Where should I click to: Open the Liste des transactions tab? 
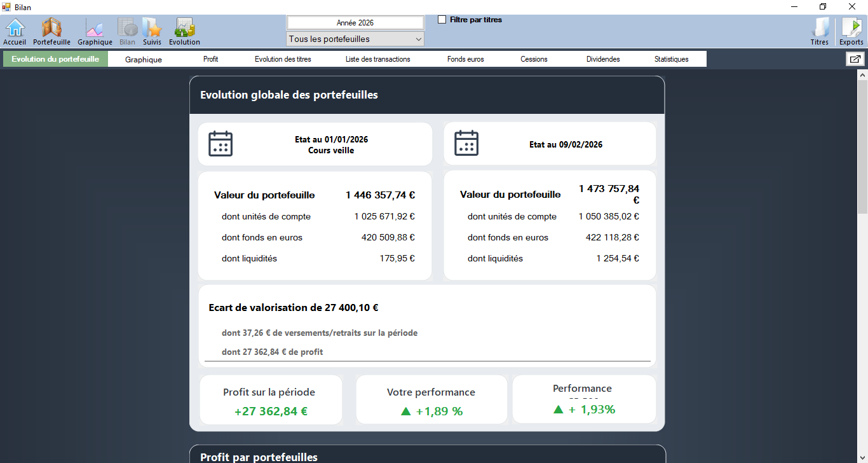click(377, 59)
